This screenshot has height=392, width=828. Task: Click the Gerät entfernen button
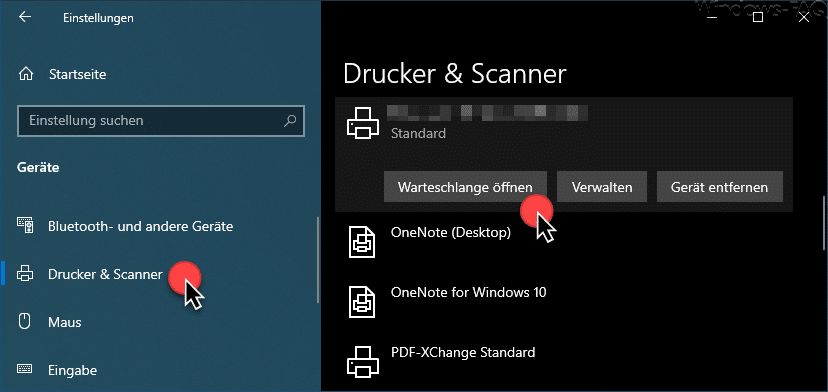point(719,187)
